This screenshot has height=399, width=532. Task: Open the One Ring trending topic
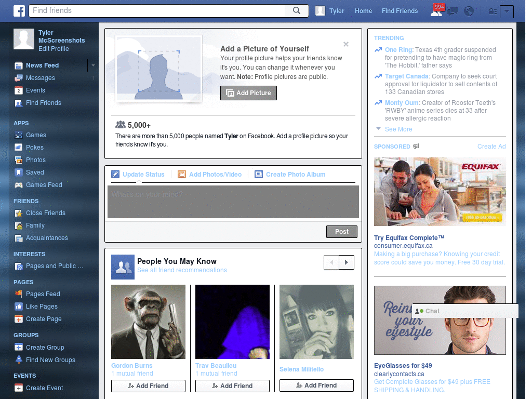coord(398,50)
